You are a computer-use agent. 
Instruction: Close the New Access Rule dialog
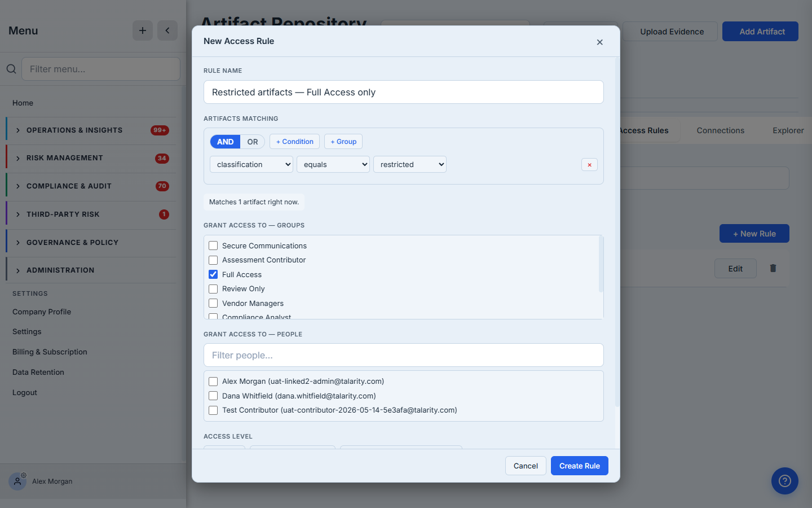pyautogui.click(x=599, y=42)
